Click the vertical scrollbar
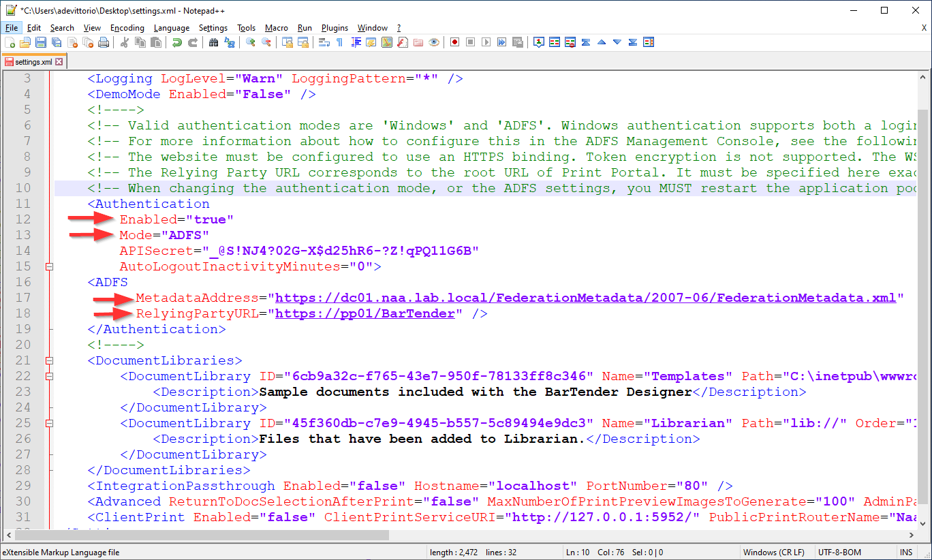 click(x=923, y=300)
